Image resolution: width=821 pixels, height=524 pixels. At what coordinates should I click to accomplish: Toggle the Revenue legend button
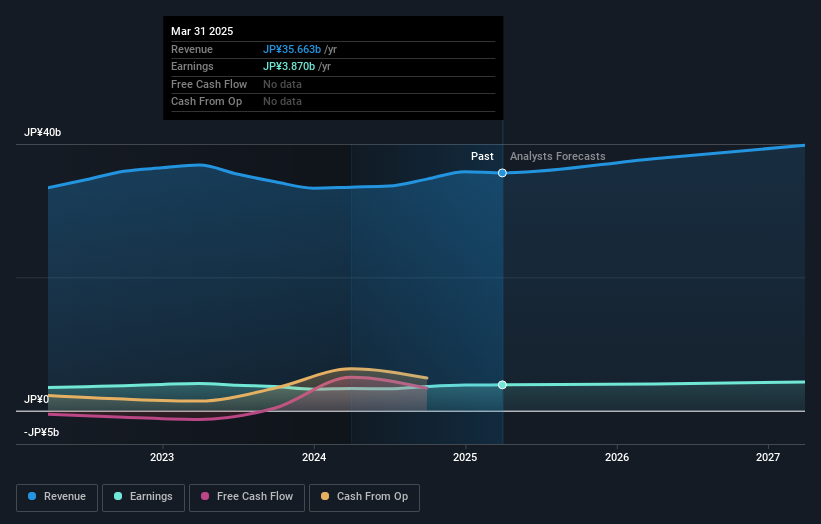(x=57, y=497)
